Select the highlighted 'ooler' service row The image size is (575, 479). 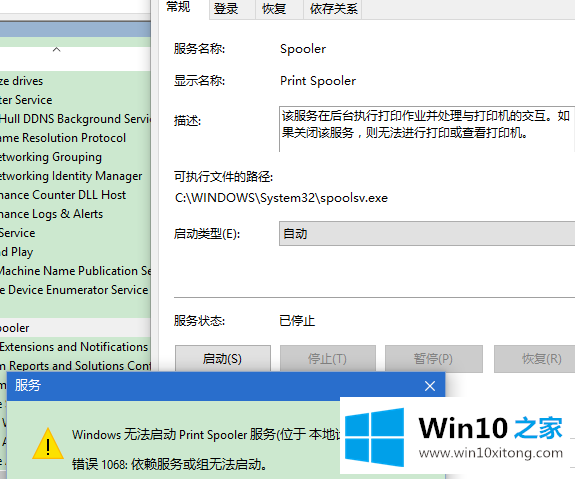(x=75, y=328)
